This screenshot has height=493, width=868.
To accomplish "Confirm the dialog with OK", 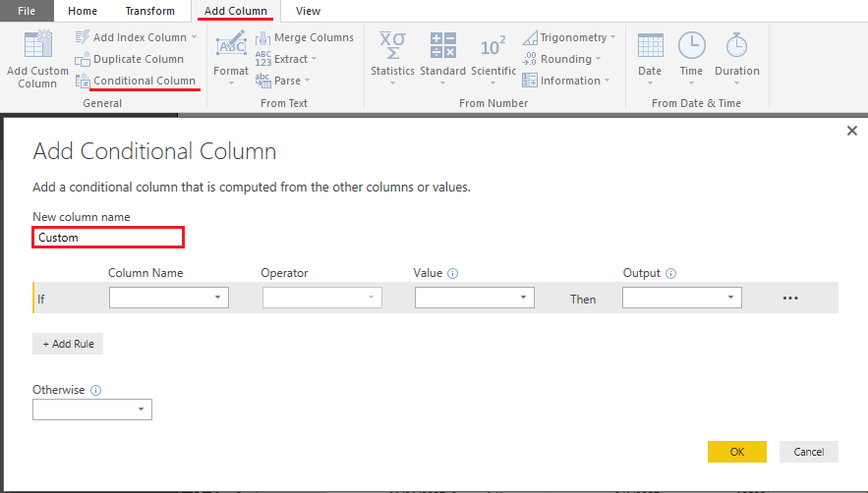I will coord(737,452).
